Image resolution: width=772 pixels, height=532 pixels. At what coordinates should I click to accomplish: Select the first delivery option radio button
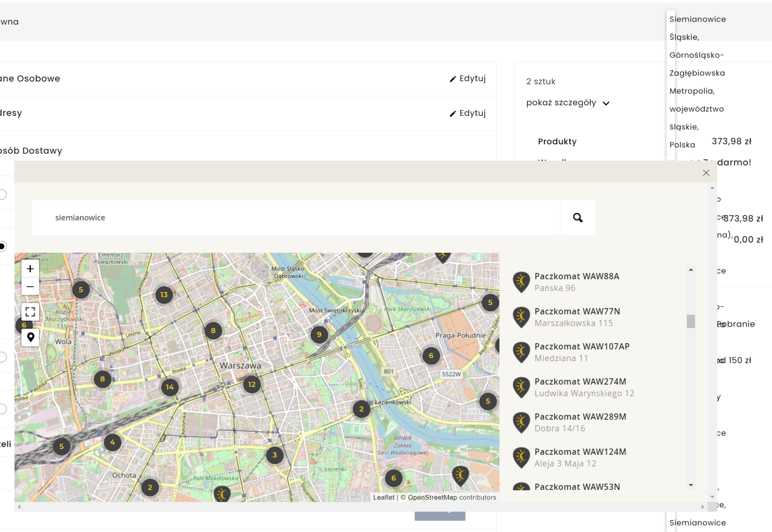pyautogui.click(x=2, y=194)
